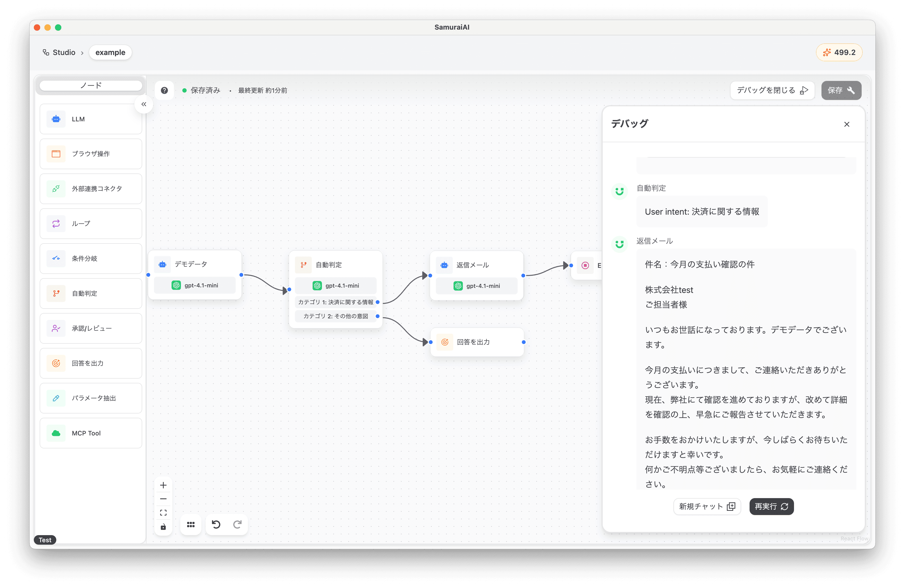
Task: Toggle canvas lock interactivity
Action: 163,527
